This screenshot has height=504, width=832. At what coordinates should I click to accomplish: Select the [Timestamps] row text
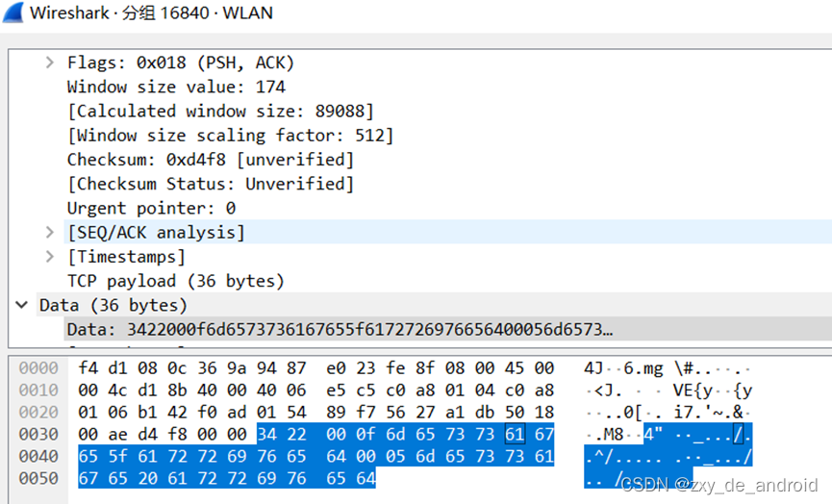point(126,257)
